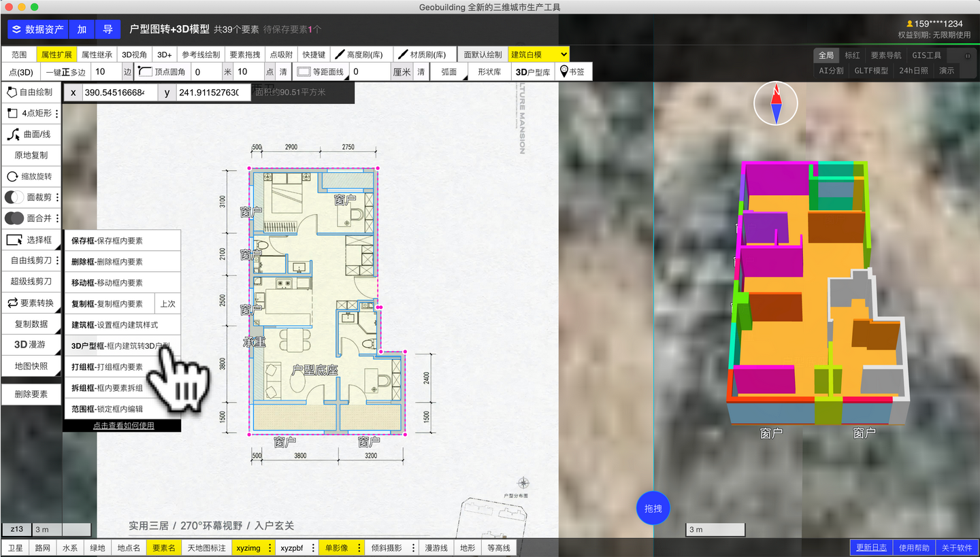
Task: Toggle the 属性继承 attribute inherit option
Action: [x=97, y=54]
